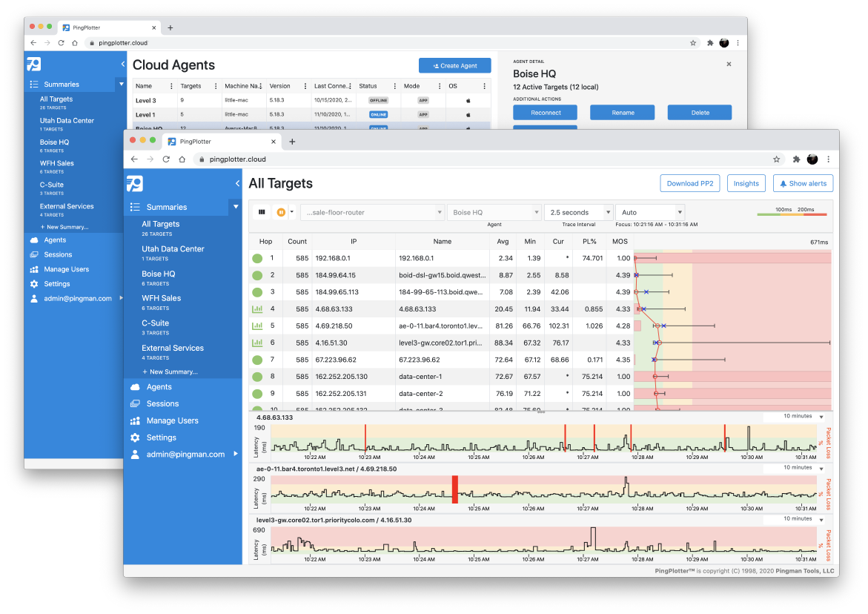Viewport: 868px width, 614px height.
Task: Open the front browser's three-dot menu
Action: (828, 159)
